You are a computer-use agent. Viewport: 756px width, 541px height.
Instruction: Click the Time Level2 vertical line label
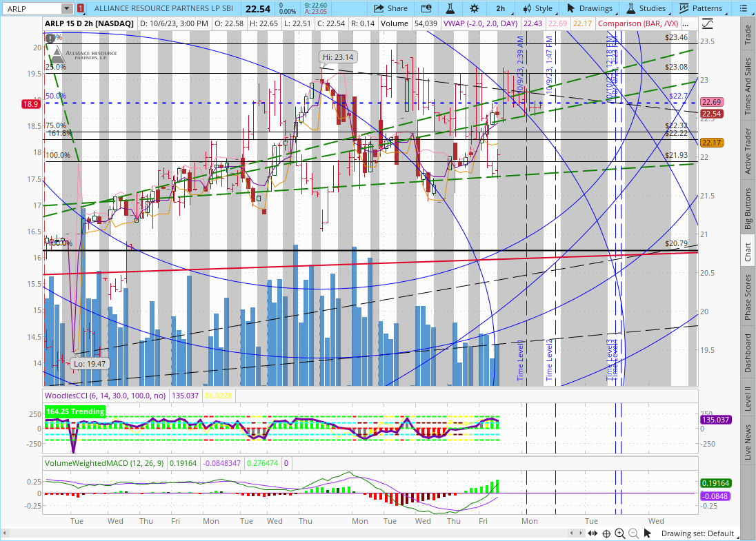click(x=549, y=360)
